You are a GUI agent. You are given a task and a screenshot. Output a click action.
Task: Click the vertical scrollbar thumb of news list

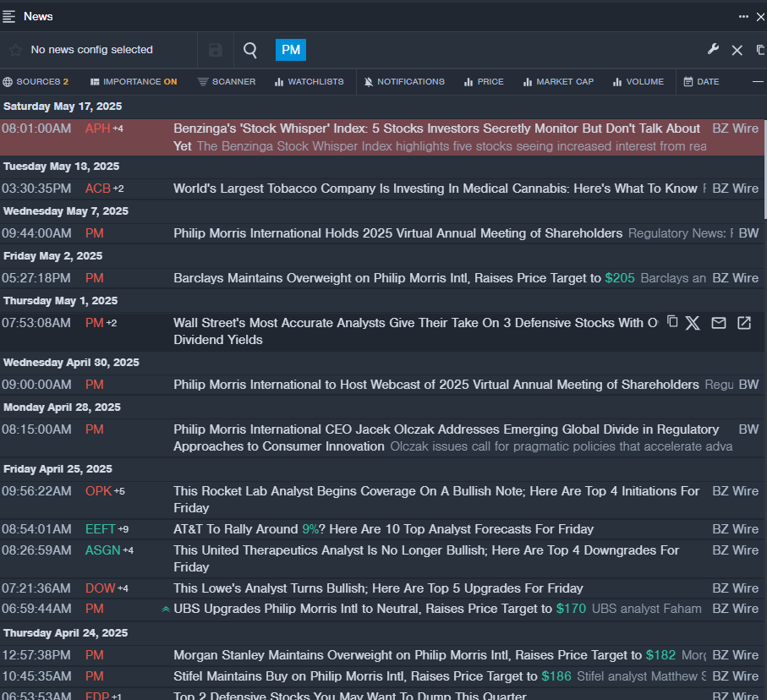(x=765, y=169)
